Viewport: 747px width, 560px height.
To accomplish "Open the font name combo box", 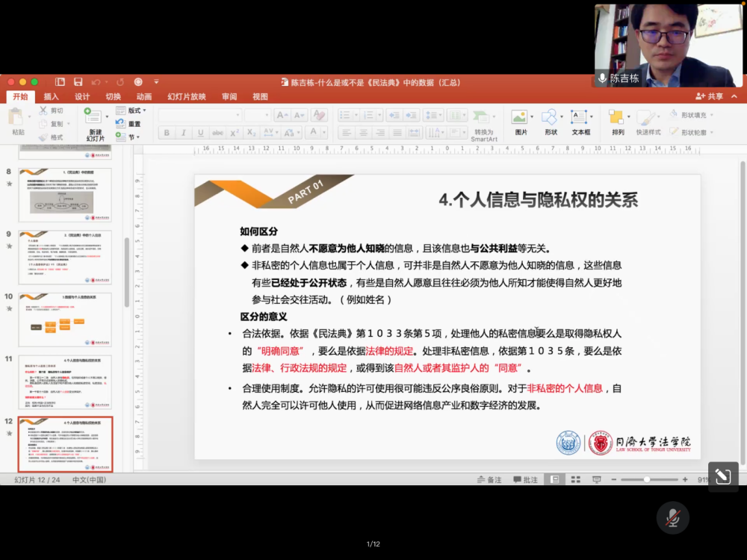I will pos(199,115).
